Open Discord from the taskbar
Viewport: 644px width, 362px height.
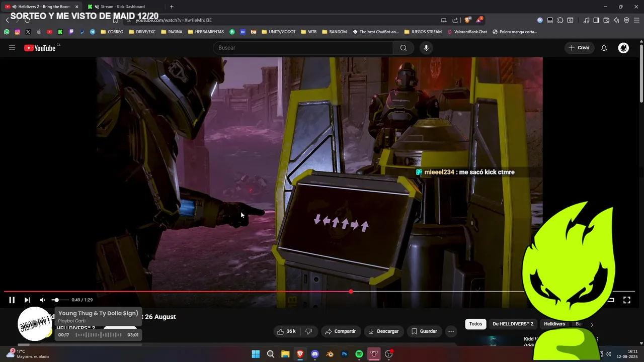coord(315,354)
